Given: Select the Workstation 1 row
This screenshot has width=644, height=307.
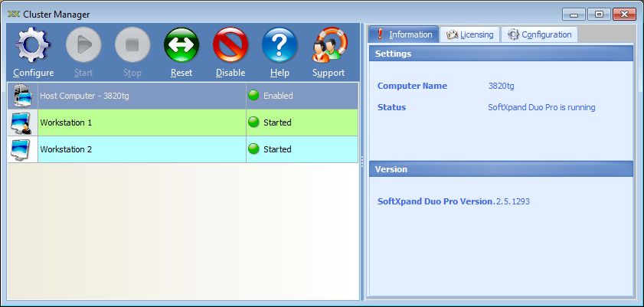Looking at the screenshot, I should tap(183, 122).
